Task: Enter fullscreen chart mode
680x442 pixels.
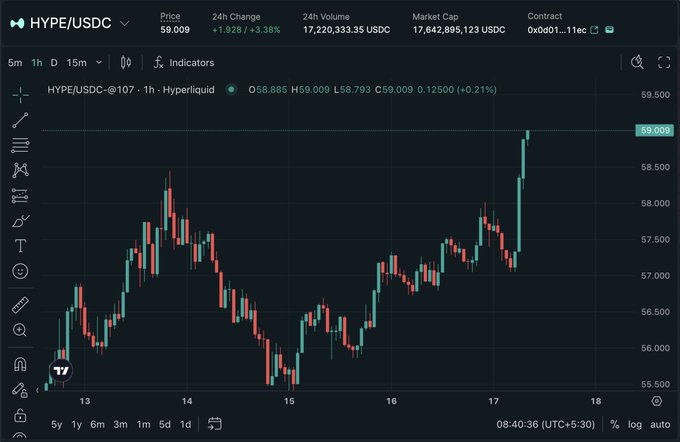Action: coord(664,62)
